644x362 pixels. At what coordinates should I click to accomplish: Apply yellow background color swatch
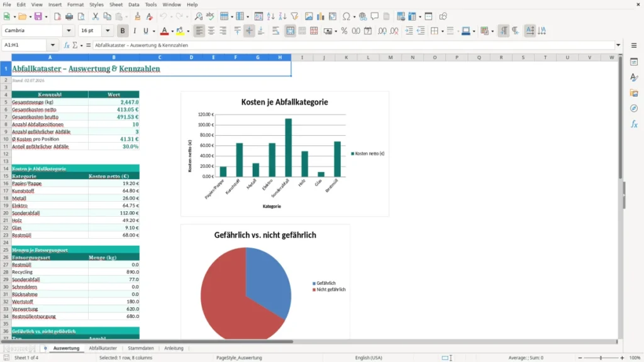[180, 31]
